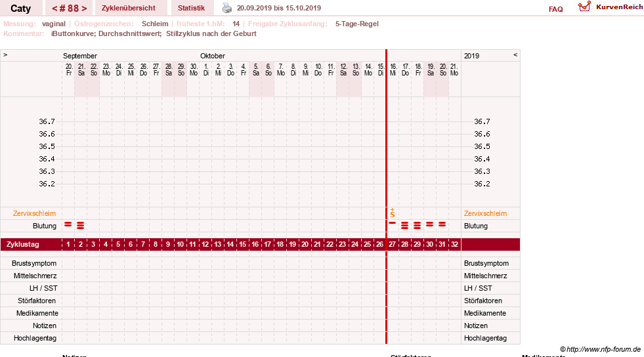Viewport: 644px width, 357px height.
Task: Click the right-side Medikamente row label
Action: tap(485, 313)
